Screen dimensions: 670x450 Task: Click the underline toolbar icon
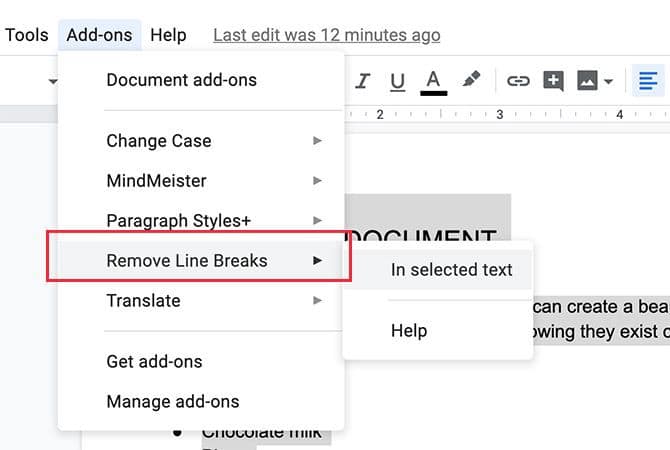click(x=397, y=81)
